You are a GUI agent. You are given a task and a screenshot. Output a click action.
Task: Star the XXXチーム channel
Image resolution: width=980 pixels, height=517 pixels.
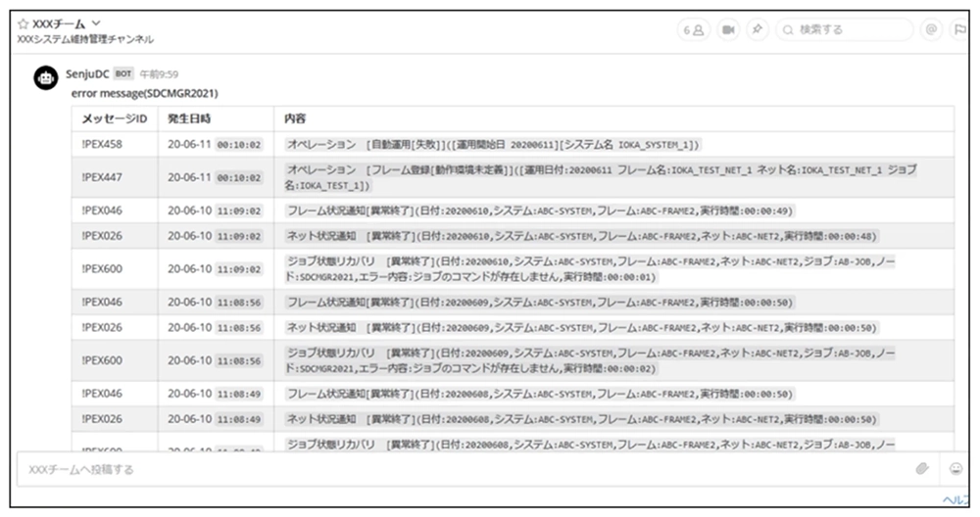(24, 24)
